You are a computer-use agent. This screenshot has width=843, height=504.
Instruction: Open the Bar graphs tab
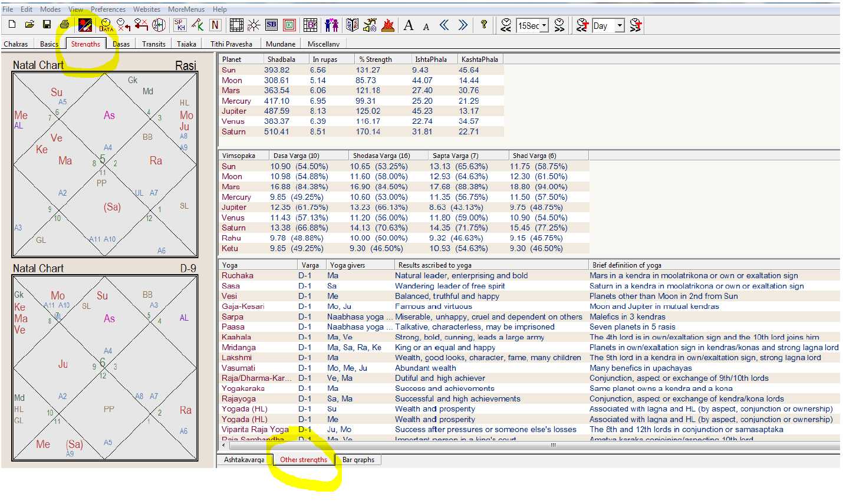[x=358, y=460]
